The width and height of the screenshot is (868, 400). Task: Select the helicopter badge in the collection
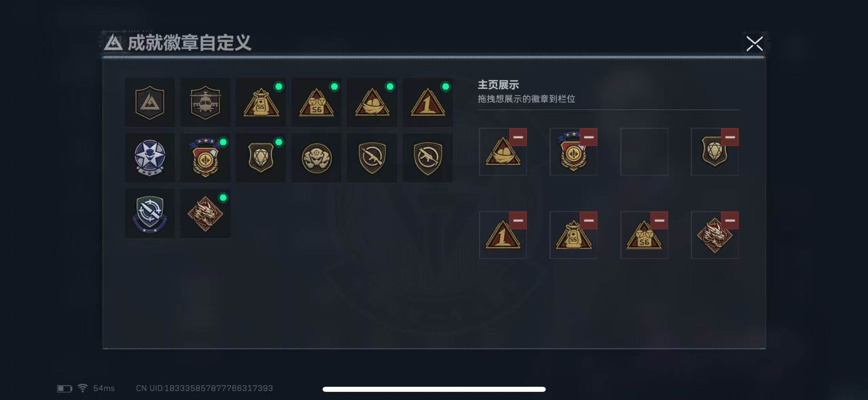point(205,102)
